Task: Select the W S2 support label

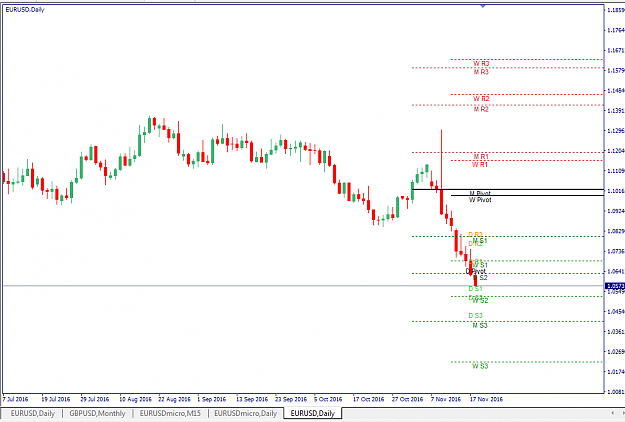Action: click(x=480, y=301)
